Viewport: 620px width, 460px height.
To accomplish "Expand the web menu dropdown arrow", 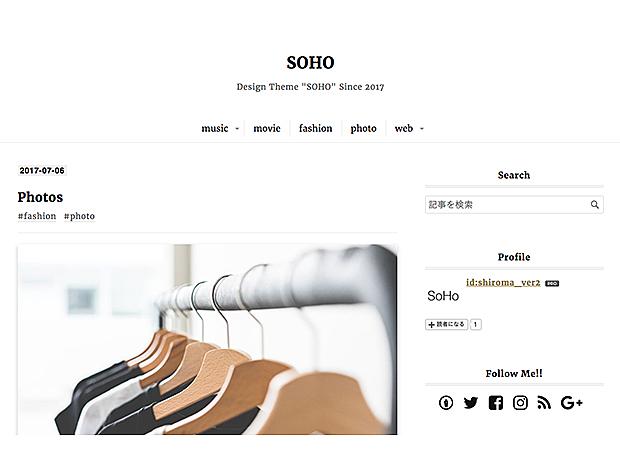I will 422,129.
